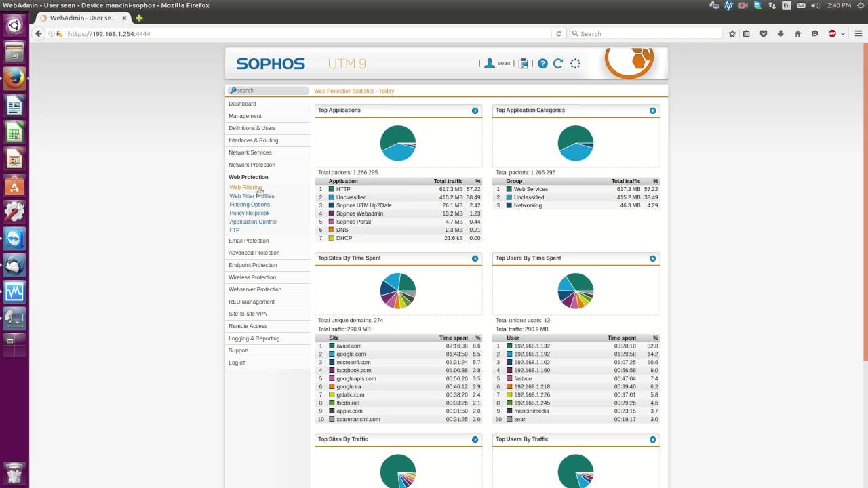Click the clipboard icon next to sean
Image resolution: width=868 pixels, height=488 pixels.
[x=523, y=64]
